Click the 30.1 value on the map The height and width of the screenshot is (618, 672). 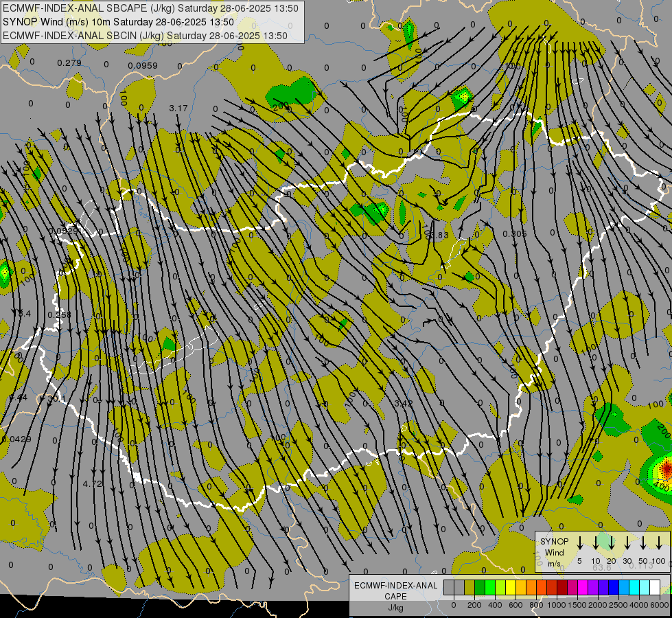click(x=56, y=399)
